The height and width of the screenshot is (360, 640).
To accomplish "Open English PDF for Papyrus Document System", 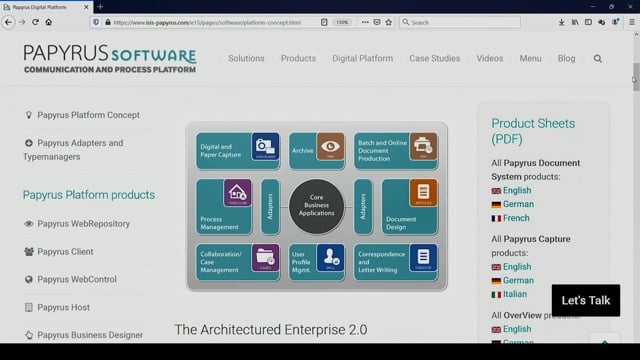I will point(517,191).
